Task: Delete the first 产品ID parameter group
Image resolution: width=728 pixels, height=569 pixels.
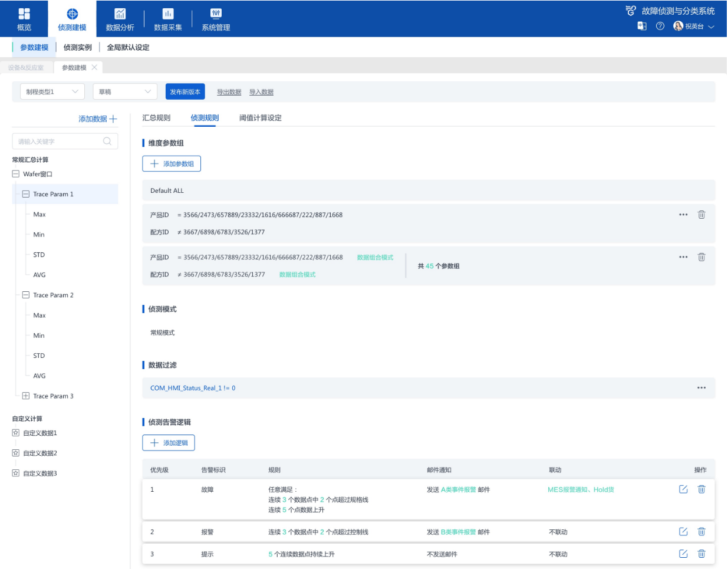Action: pyautogui.click(x=701, y=215)
